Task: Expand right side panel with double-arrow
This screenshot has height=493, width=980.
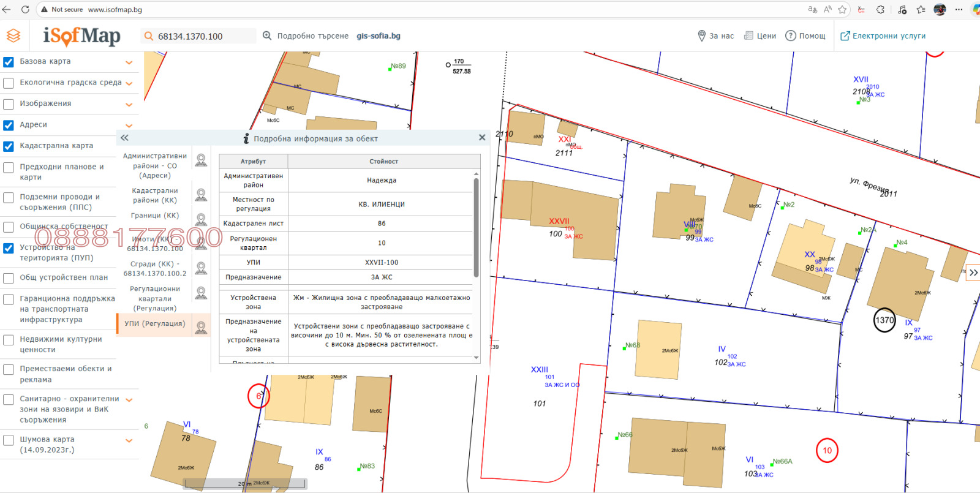Action: tap(973, 273)
